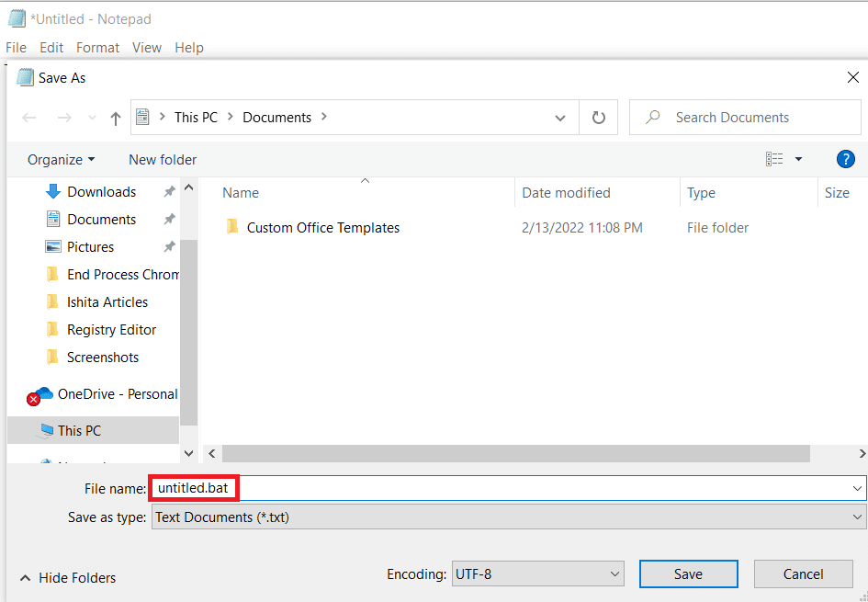Click the Notepad icon in title bar

tap(17, 18)
